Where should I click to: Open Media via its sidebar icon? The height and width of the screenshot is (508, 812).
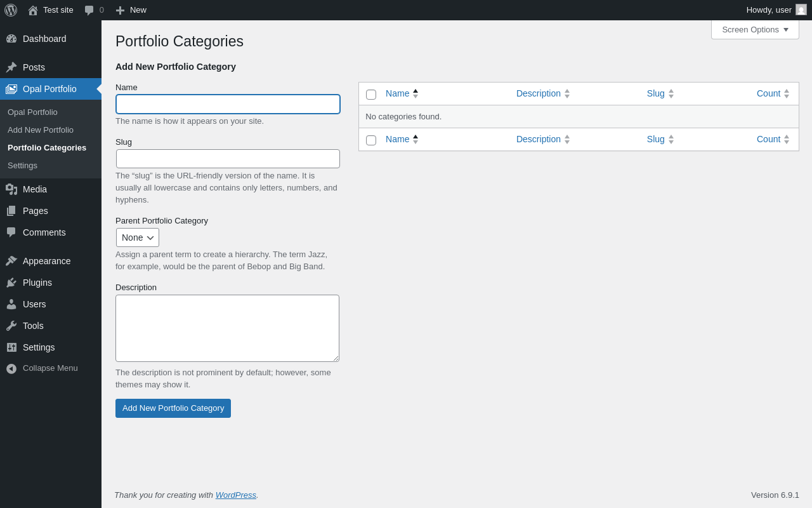[x=11, y=189]
